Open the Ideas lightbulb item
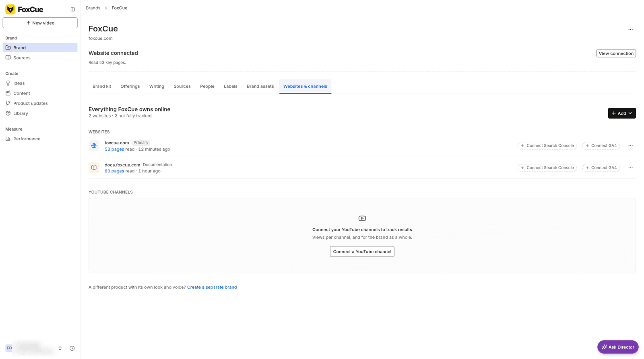 [x=40, y=83]
